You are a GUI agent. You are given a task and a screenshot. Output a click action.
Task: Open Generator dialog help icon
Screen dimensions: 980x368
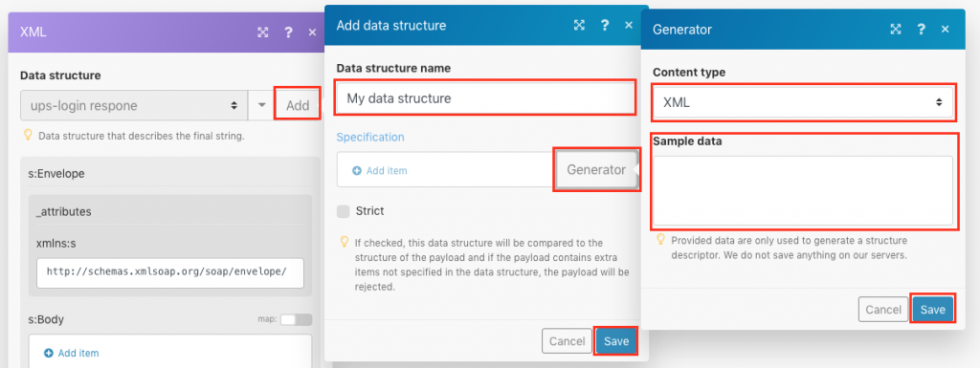pos(921,29)
